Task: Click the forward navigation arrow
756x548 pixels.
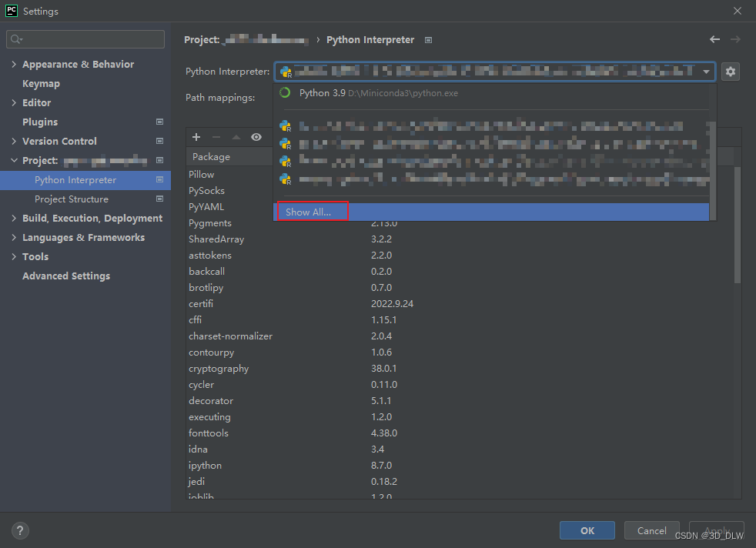Action: tap(735, 39)
